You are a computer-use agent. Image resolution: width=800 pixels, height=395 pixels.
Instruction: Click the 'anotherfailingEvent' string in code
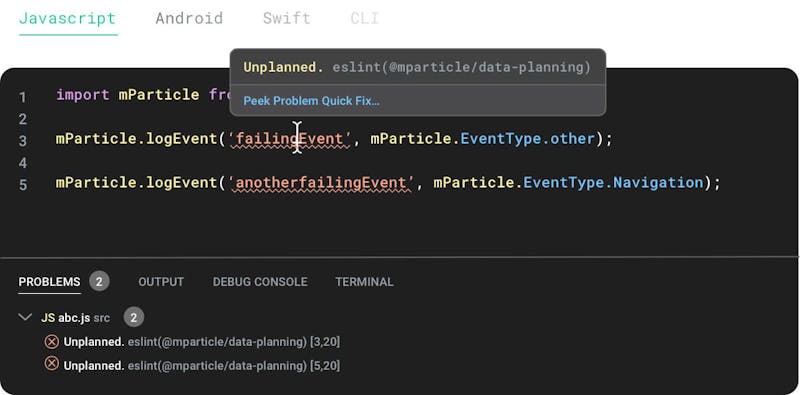321,183
